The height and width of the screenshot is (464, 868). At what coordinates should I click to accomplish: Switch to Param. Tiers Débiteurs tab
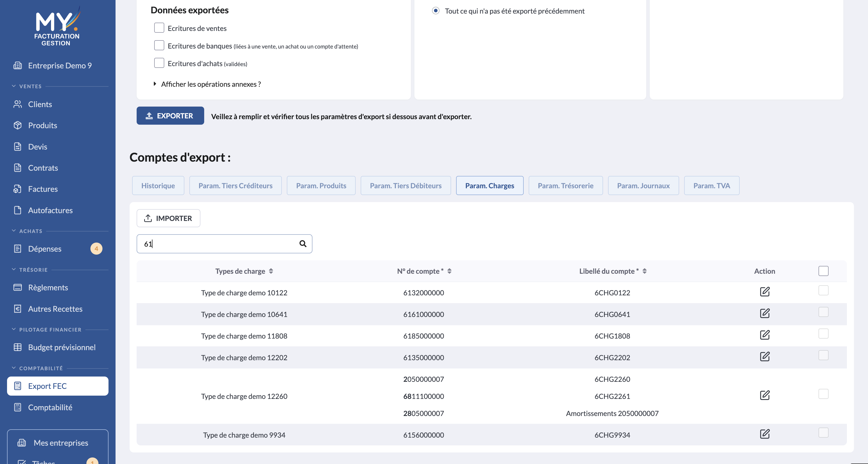(x=405, y=185)
